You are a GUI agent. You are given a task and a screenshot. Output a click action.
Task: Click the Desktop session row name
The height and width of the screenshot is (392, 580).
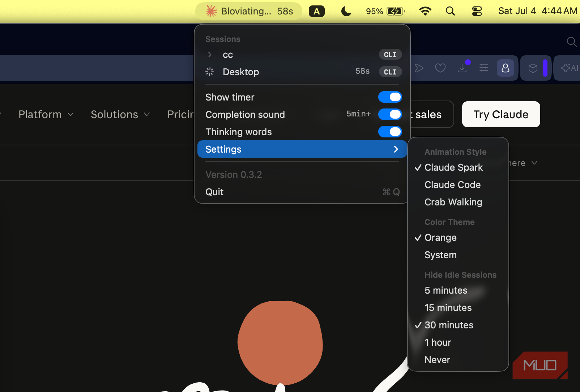click(241, 72)
